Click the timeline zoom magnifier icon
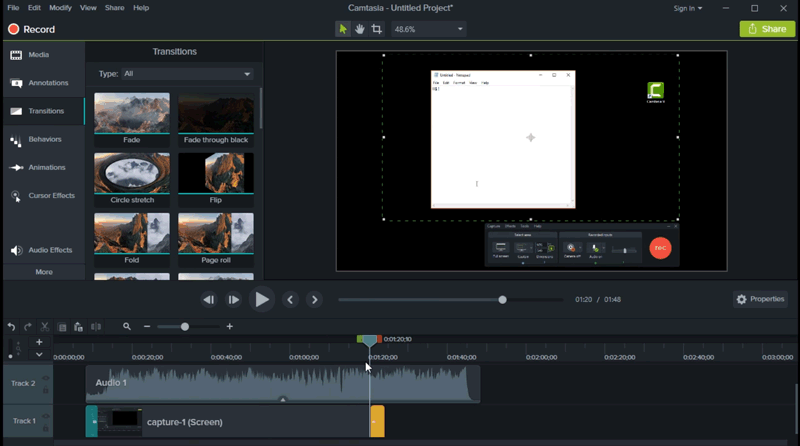The height and width of the screenshot is (446, 800). pos(127,327)
